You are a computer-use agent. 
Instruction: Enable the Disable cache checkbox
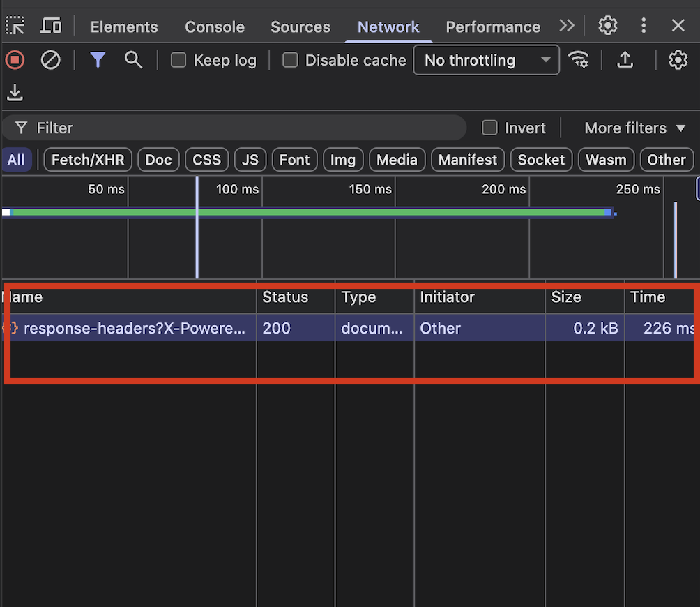(290, 60)
